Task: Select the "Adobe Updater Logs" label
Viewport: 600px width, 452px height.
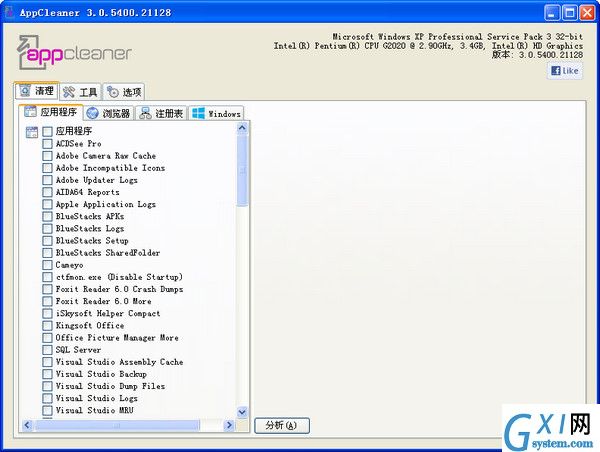Action: click(x=96, y=180)
